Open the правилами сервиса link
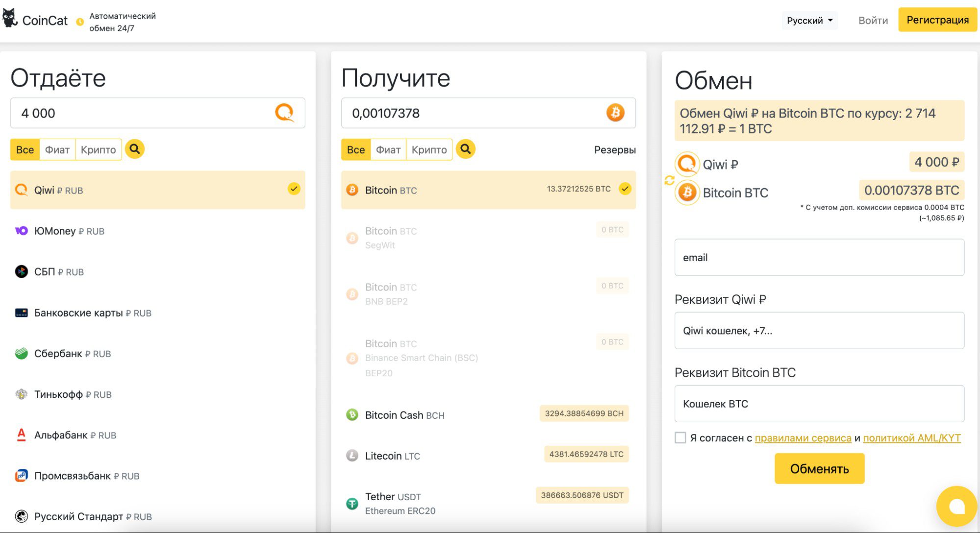980x533 pixels. (x=803, y=437)
